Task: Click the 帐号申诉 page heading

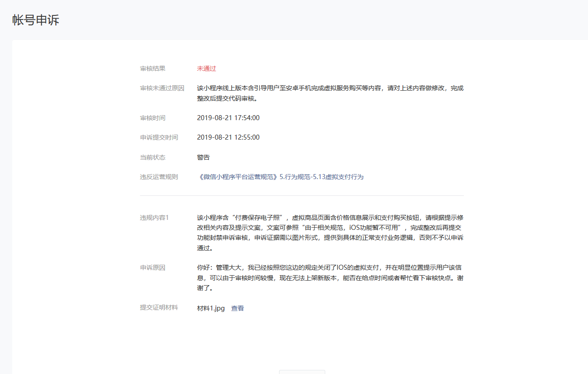Action: (36, 20)
